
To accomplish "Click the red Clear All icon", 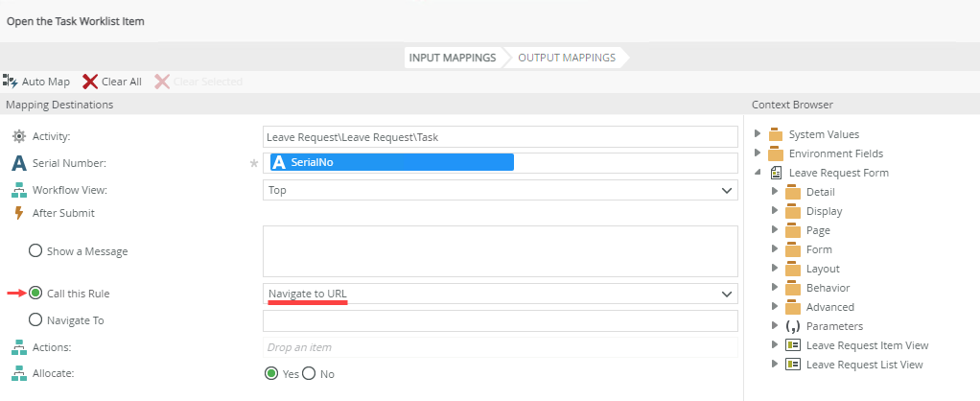I will click(90, 82).
